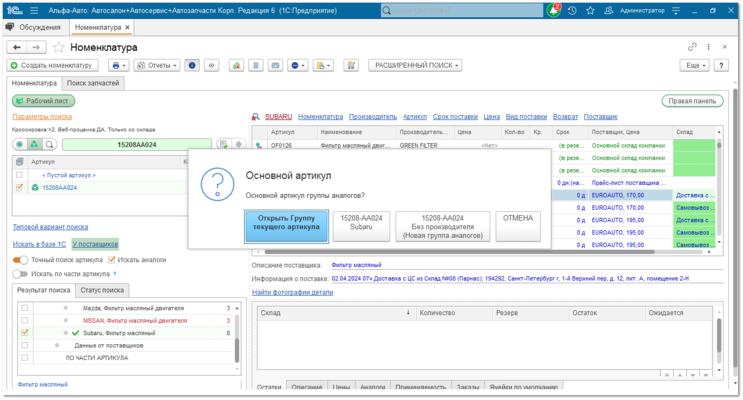Open the Еще dropdown menu
Image resolution: width=743 pixels, height=400 pixels.
click(695, 65)
